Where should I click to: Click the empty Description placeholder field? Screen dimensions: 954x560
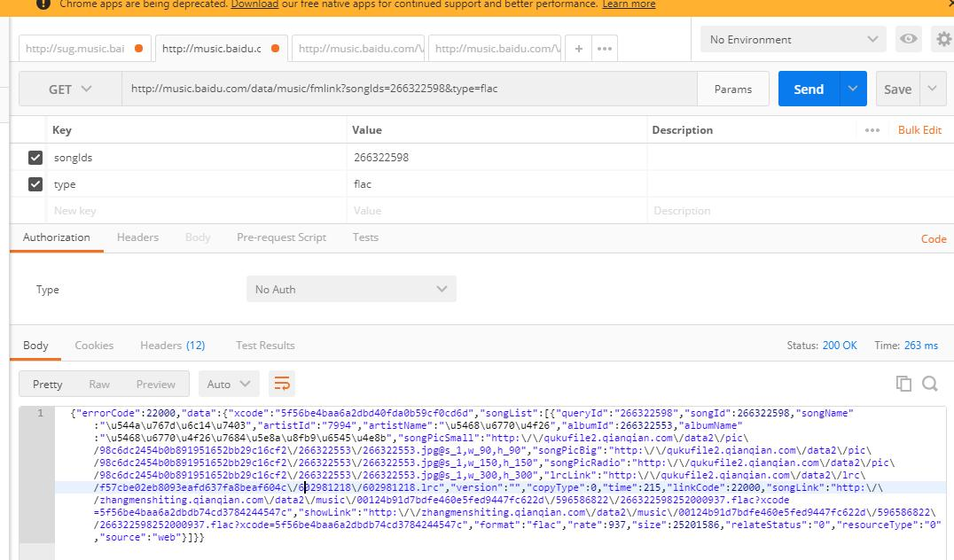point(800,210)
